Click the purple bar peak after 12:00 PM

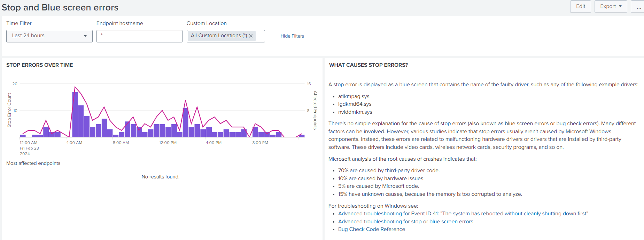(185, 122)
